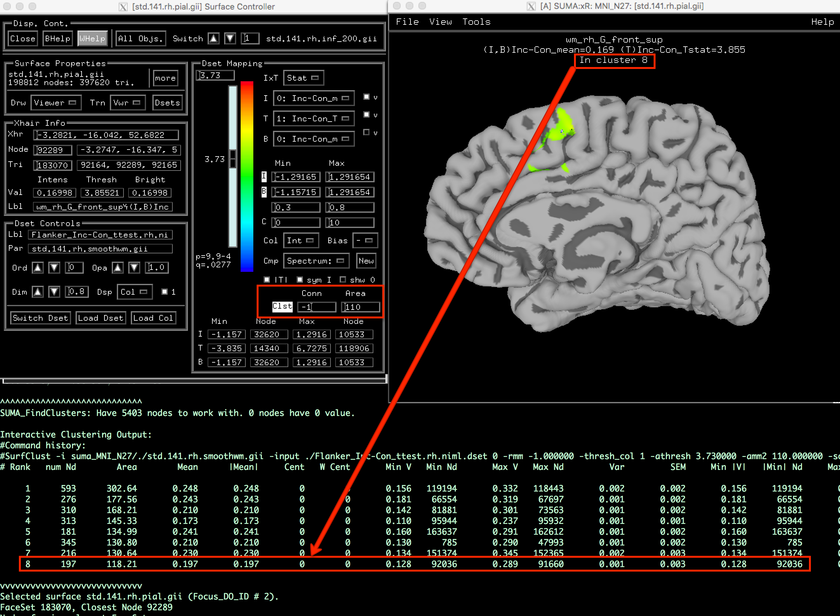Viewport: 840px width, 616px height.
Task: Click the Opa value field 1.0
Action: (x=157, y=267)
